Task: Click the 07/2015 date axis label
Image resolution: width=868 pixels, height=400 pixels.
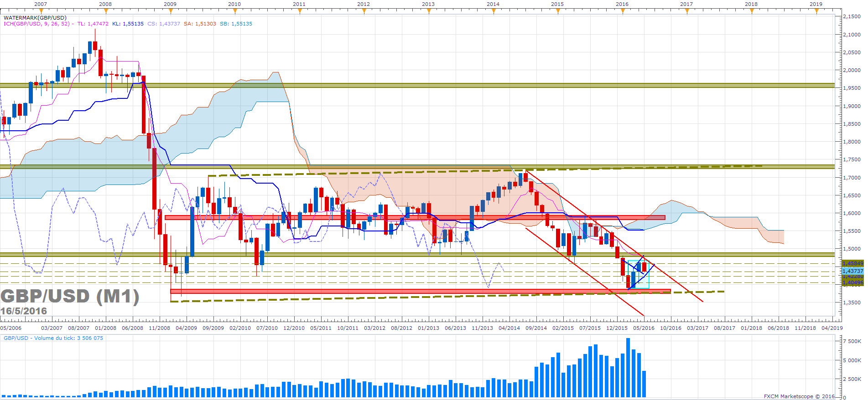Action: tap(590, 328)
